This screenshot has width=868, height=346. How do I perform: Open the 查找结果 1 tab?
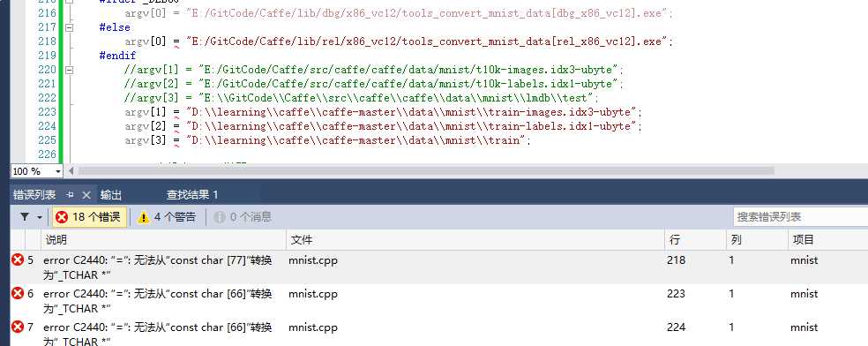[192, 195]
